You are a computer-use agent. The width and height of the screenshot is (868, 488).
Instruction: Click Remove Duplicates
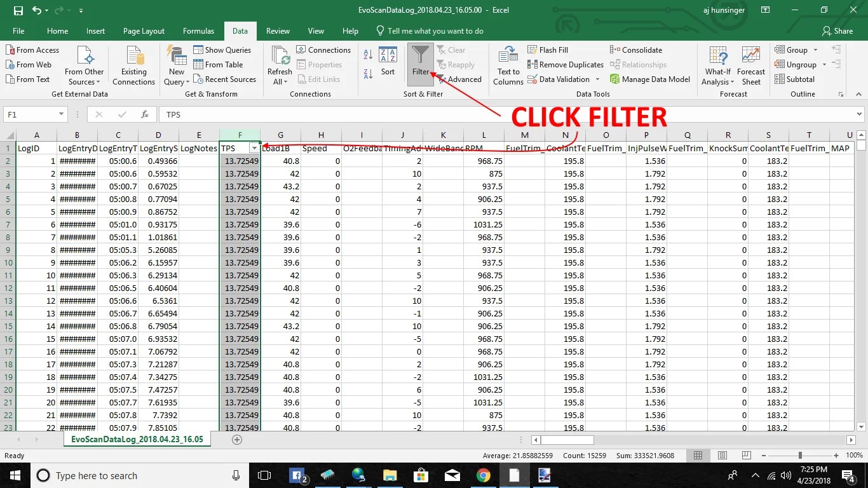(566, 65)
